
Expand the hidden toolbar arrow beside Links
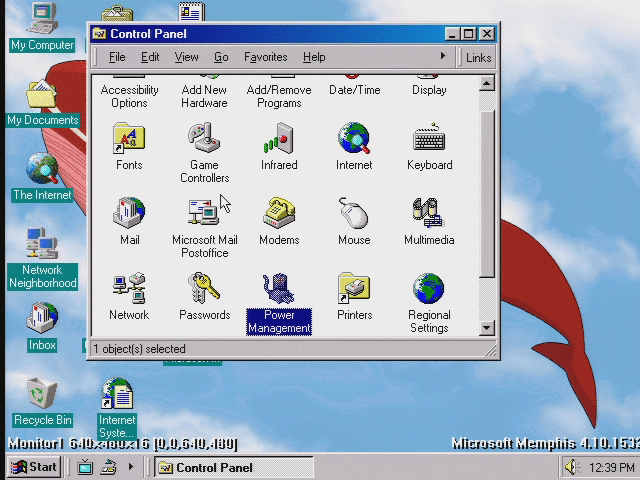coord(443,56)
